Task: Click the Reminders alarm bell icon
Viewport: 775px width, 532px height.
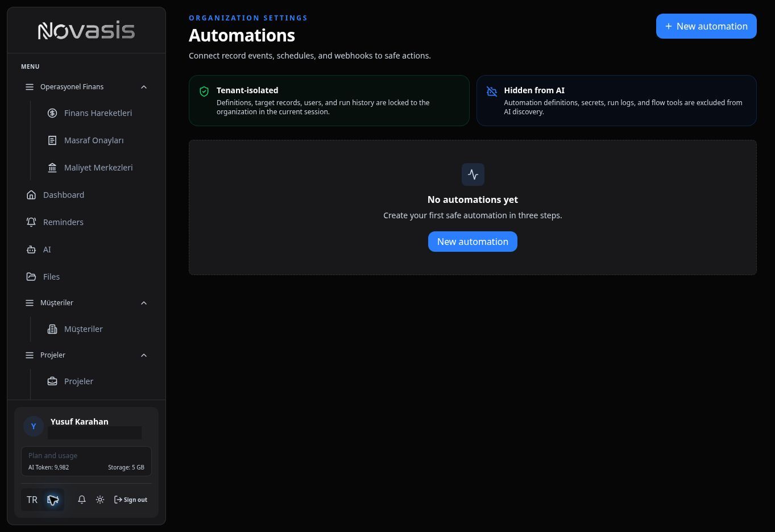Action: point(31,222)
